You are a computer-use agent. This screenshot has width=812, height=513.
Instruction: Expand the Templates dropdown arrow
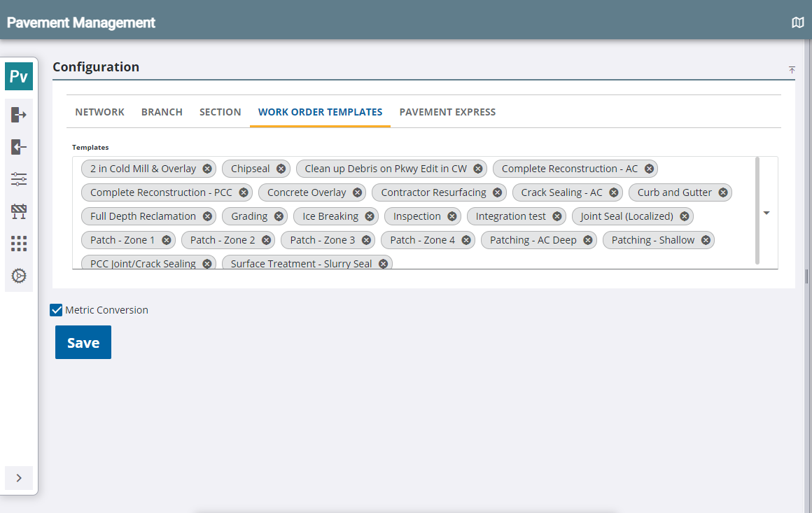click(766, 212)
